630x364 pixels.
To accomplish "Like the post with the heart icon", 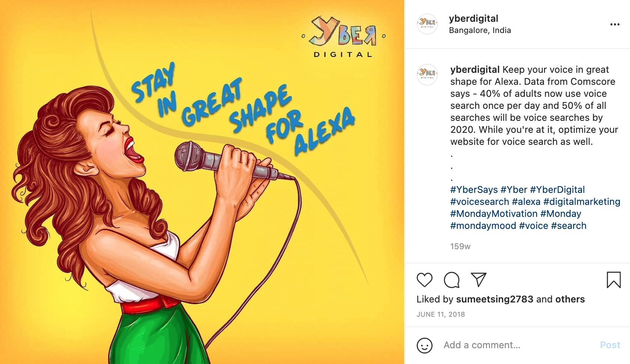I will click(425, 280).
